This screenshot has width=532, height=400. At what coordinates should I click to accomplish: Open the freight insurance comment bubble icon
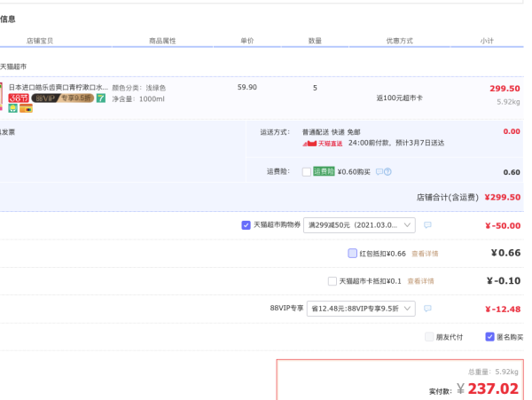coord(379,172)
